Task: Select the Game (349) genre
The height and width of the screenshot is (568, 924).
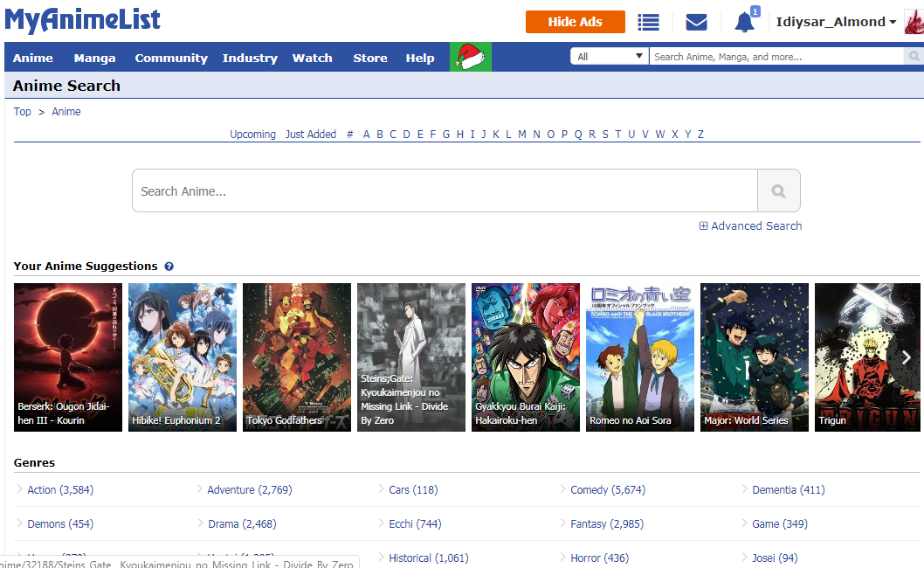Action: [x=780, y=524]
